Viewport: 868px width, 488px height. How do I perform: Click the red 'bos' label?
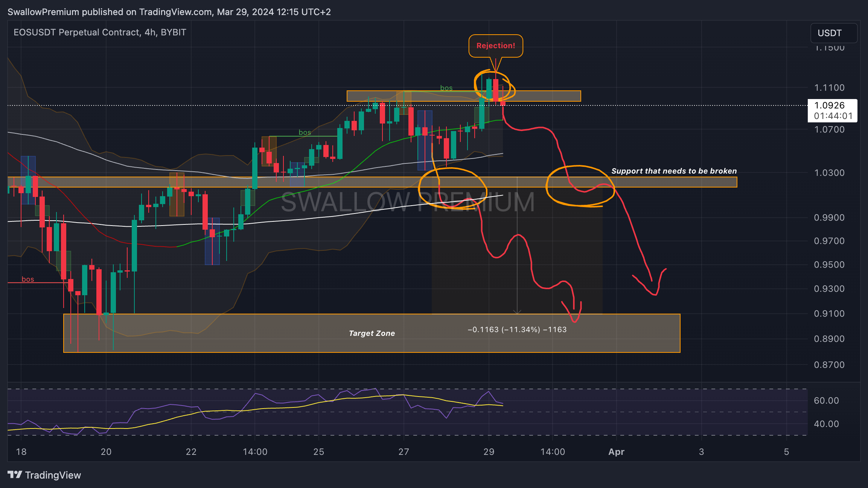coord(28,279)
